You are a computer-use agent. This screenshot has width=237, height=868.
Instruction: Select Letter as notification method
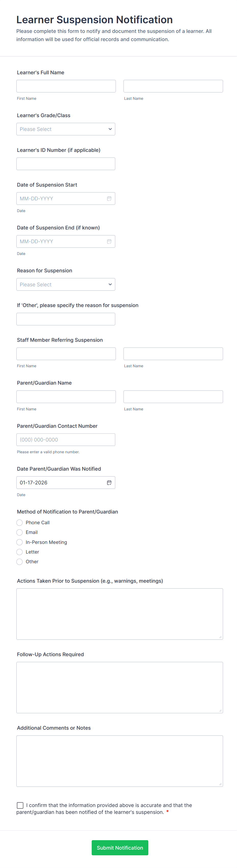20,552
